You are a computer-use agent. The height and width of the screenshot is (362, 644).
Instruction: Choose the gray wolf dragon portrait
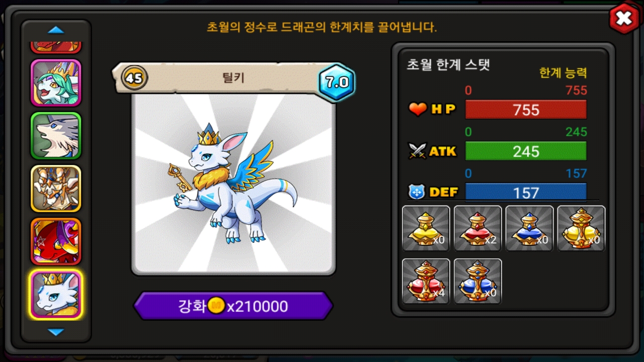click(x=56, y=136)
